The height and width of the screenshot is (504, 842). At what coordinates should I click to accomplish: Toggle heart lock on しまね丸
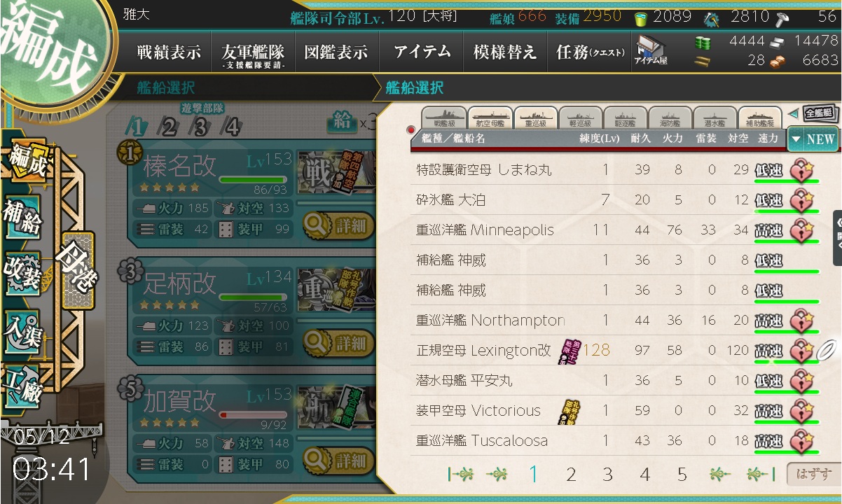pyautogui.click(x=801, y=170)
